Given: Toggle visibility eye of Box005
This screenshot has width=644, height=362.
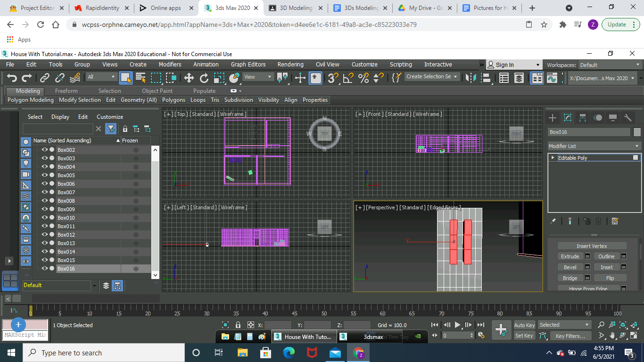Looking at the screenshot, I should [45, 175].
